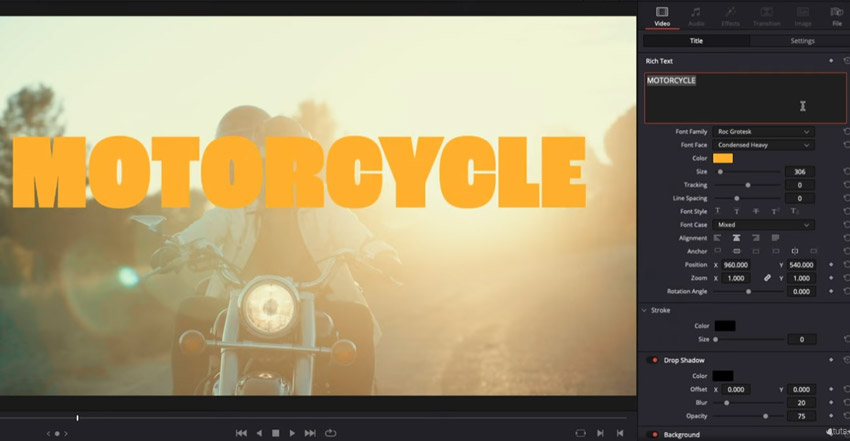Click the Drop Shadow Offset X field
Image resolution: width=850 pixels, height=441 pixels.
click(736, 390)
